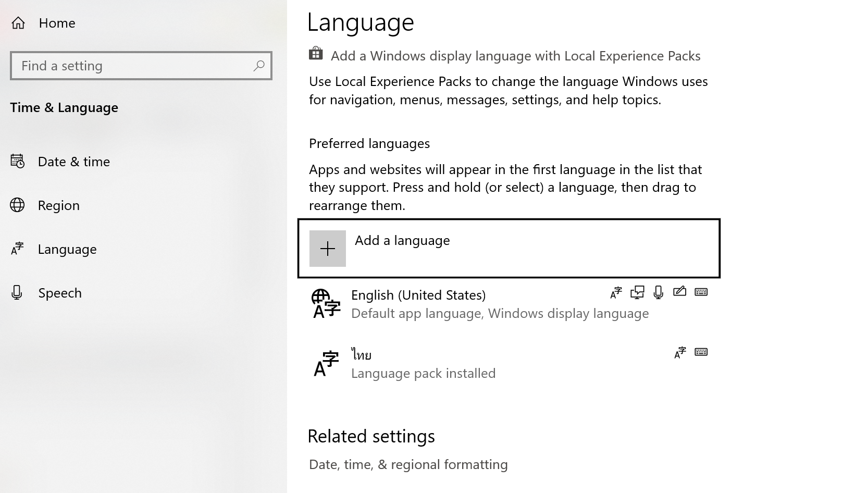This screenshot has width=868, height=493.
Task: Open Speech settings
Action: click(59, 293)
